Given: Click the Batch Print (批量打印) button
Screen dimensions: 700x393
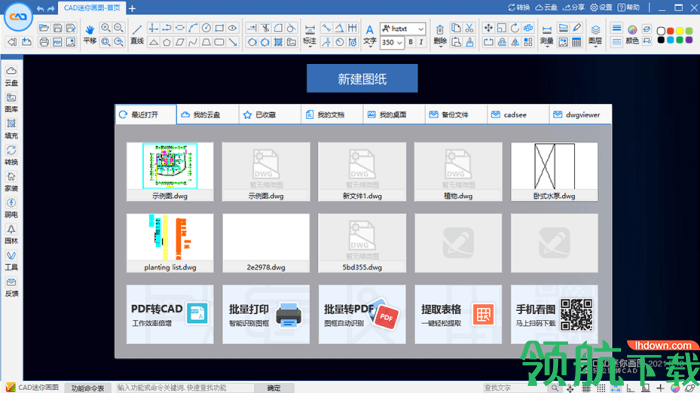Looking at the screenshot, I should [266, 314].
